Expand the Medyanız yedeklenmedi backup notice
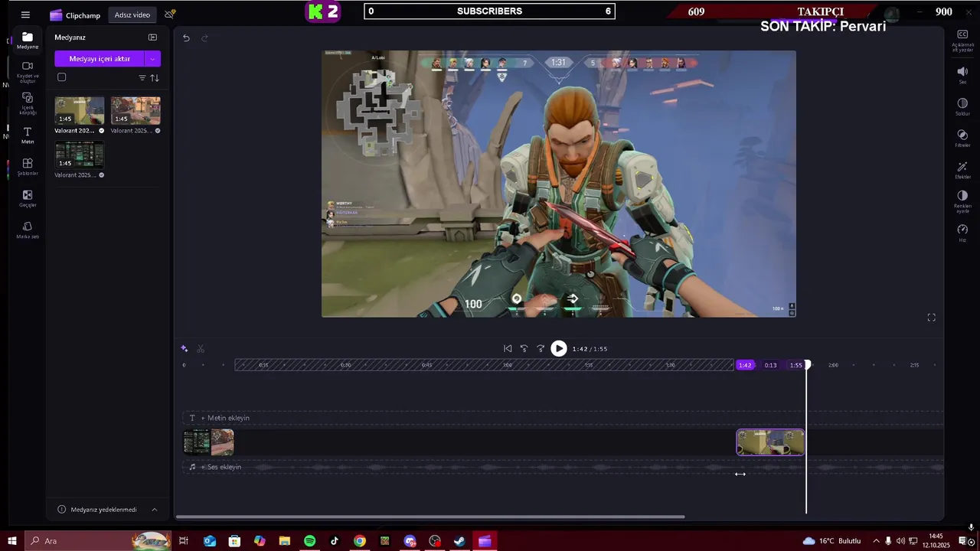This screenshot has height=551, width=980. coord(154,510)
